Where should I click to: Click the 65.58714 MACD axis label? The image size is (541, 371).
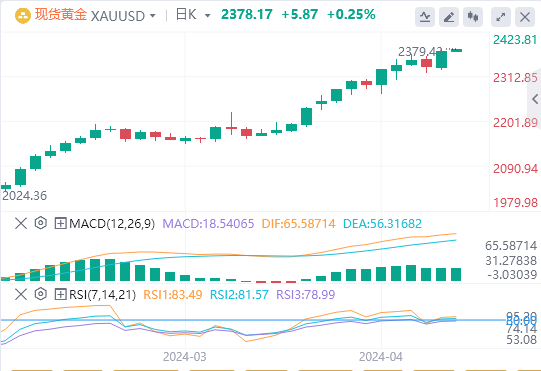511,246
